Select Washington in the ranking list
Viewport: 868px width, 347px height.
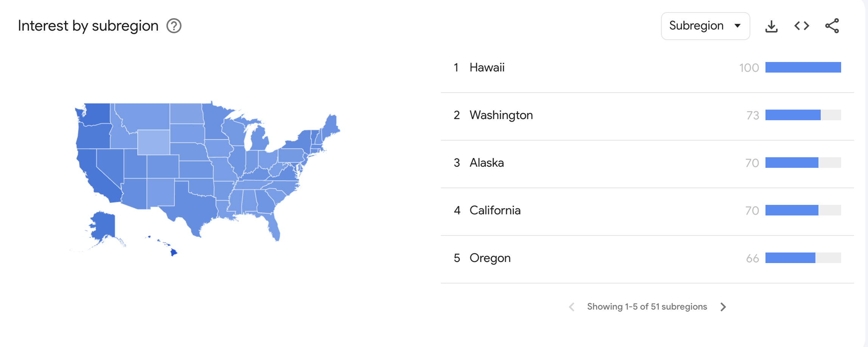501,115
